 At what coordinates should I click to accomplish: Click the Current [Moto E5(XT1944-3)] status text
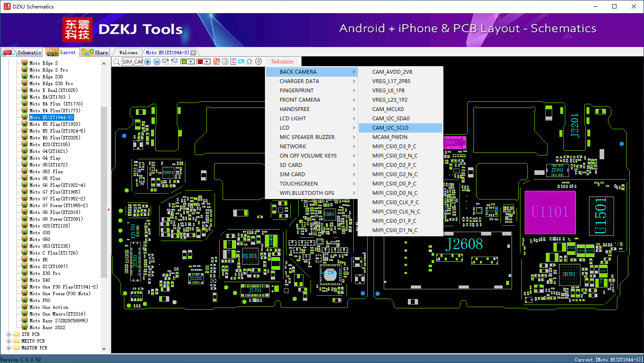608,360
